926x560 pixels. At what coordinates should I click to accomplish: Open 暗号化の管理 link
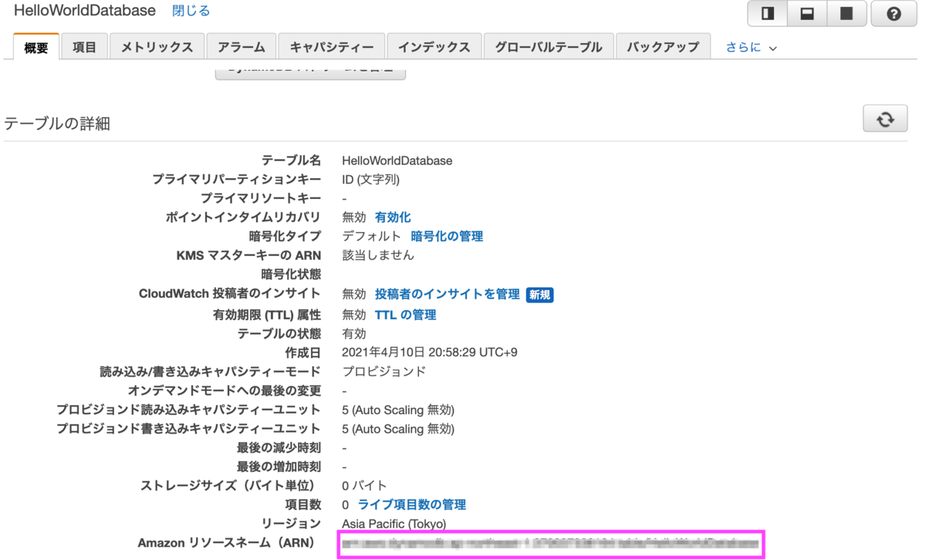click(x=447, y=236)
